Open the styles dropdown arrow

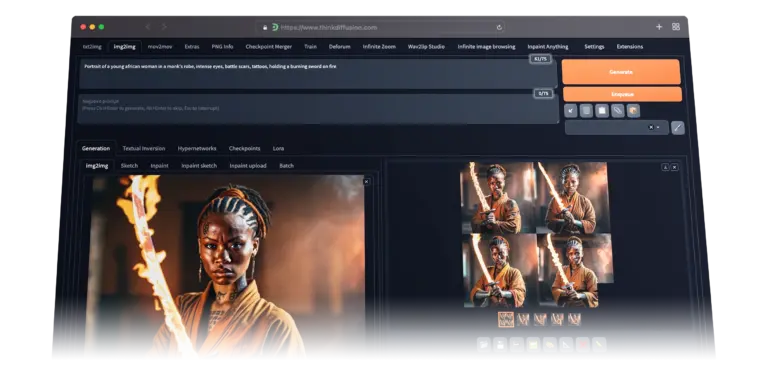click(658, 127)
